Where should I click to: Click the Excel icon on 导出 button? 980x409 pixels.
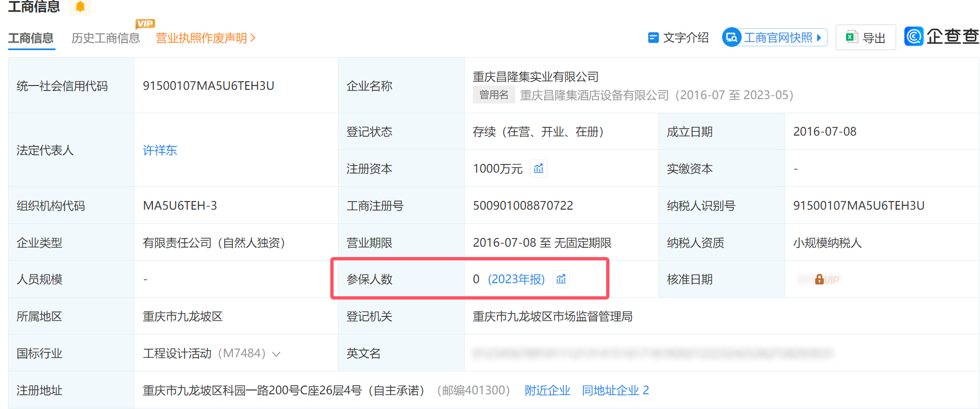(x=851, y=38)
